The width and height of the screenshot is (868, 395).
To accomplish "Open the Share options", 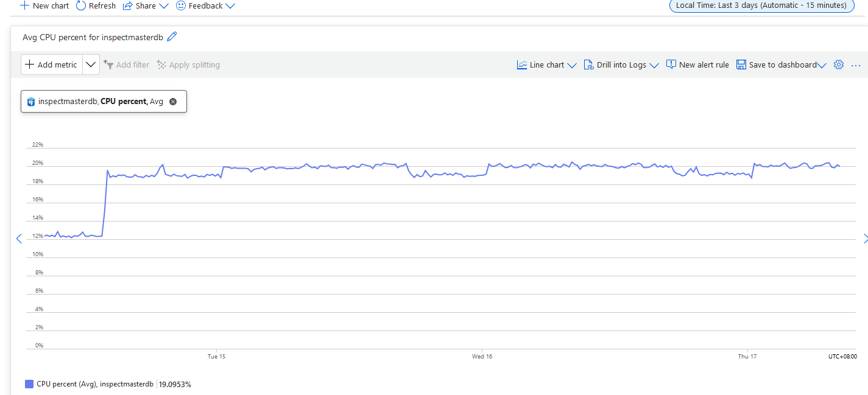I will point(145,5).
